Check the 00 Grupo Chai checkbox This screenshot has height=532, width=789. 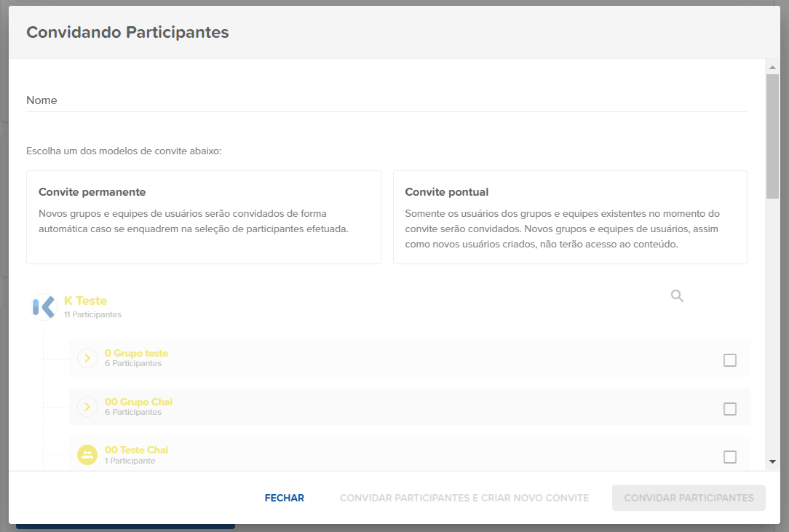[x=729, y=409]
